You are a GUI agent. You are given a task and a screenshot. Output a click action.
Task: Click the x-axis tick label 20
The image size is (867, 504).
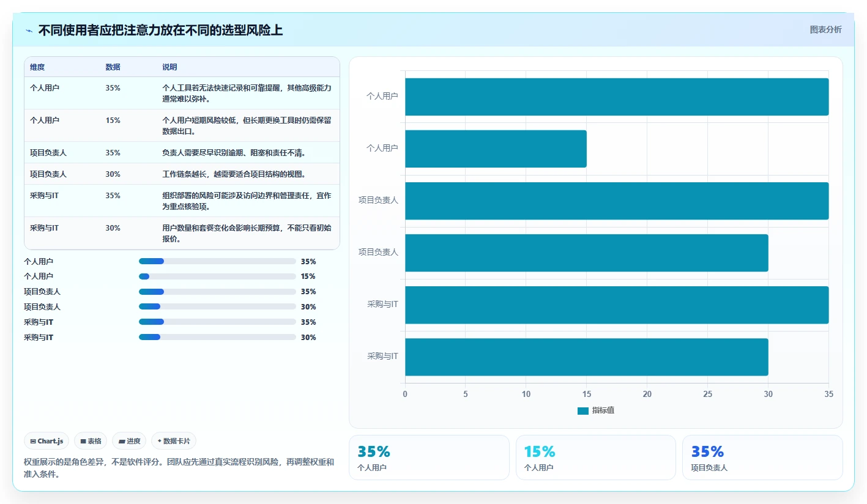647,394
